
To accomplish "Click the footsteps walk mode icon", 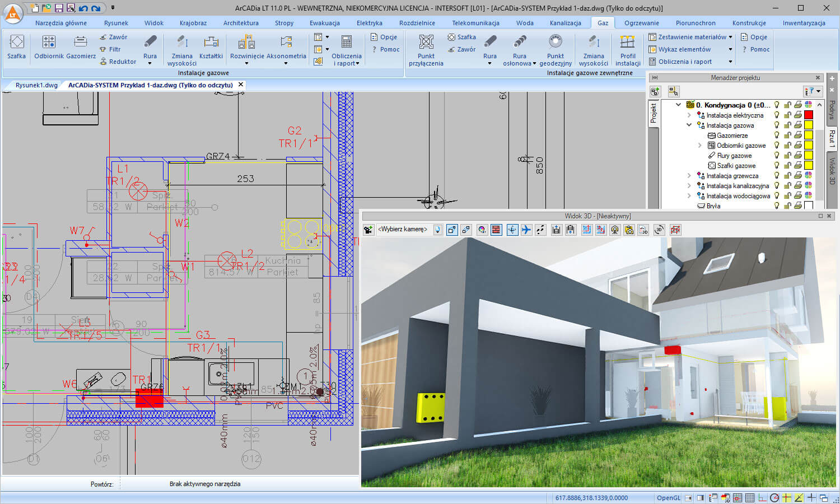I will (540, 230).
